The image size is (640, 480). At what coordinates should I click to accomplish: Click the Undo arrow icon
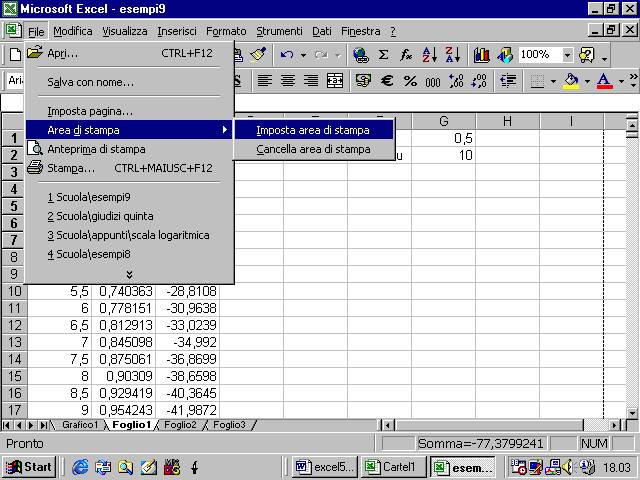[287, 54]
